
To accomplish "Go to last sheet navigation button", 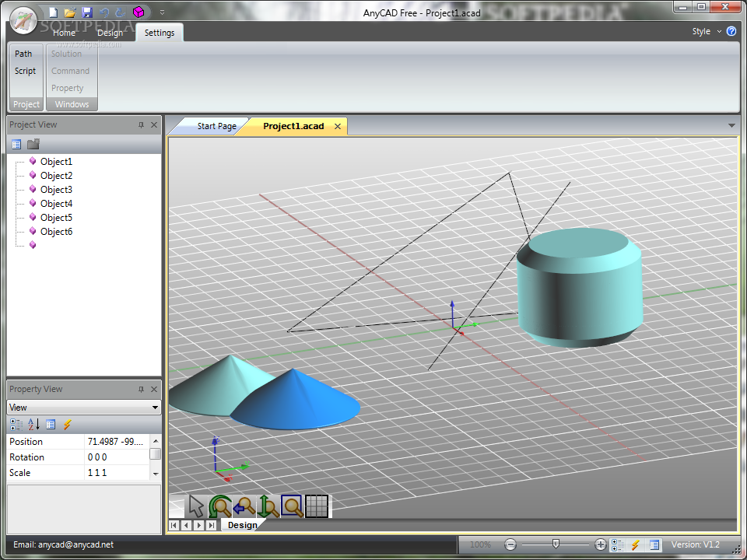I will point(212,525).
